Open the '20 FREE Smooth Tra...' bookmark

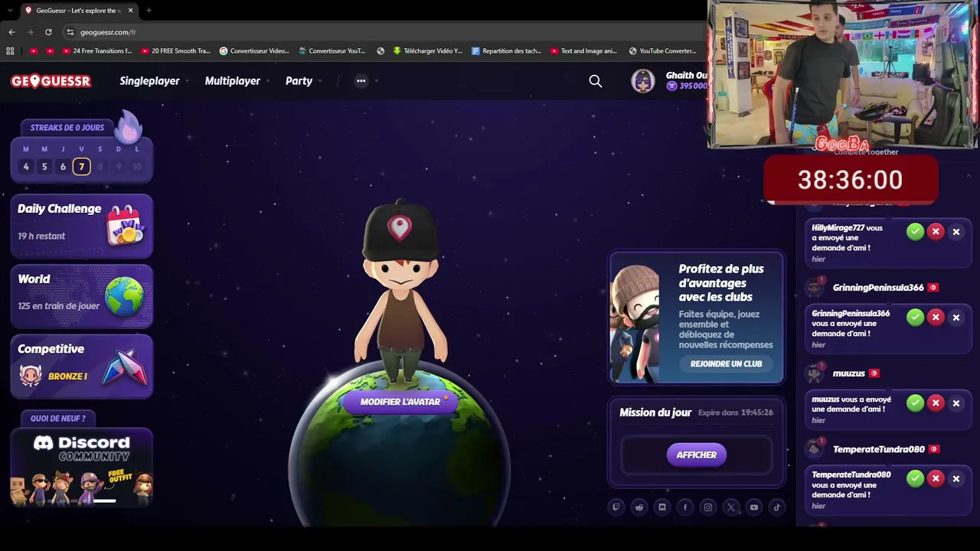click(x=175, y=51)
